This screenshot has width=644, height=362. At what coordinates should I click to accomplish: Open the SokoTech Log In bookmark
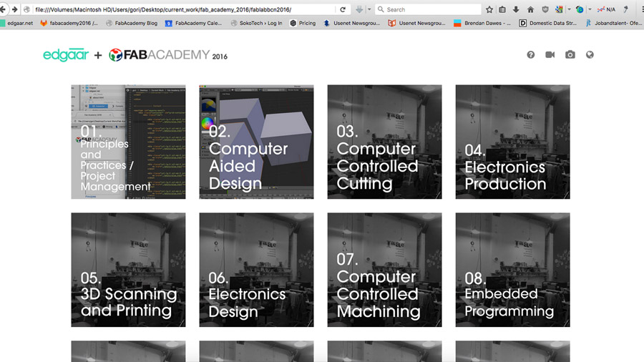coord(257,24)
